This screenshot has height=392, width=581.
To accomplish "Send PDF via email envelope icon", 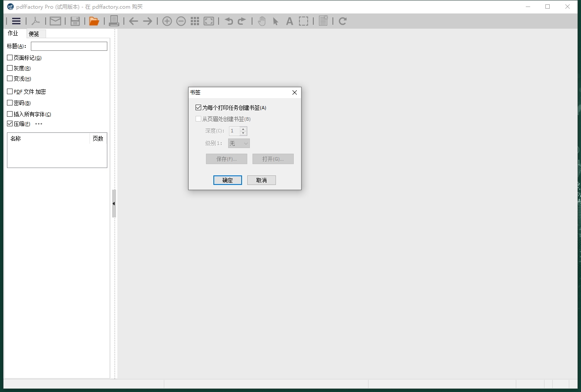I will click(x=55, y=21).
